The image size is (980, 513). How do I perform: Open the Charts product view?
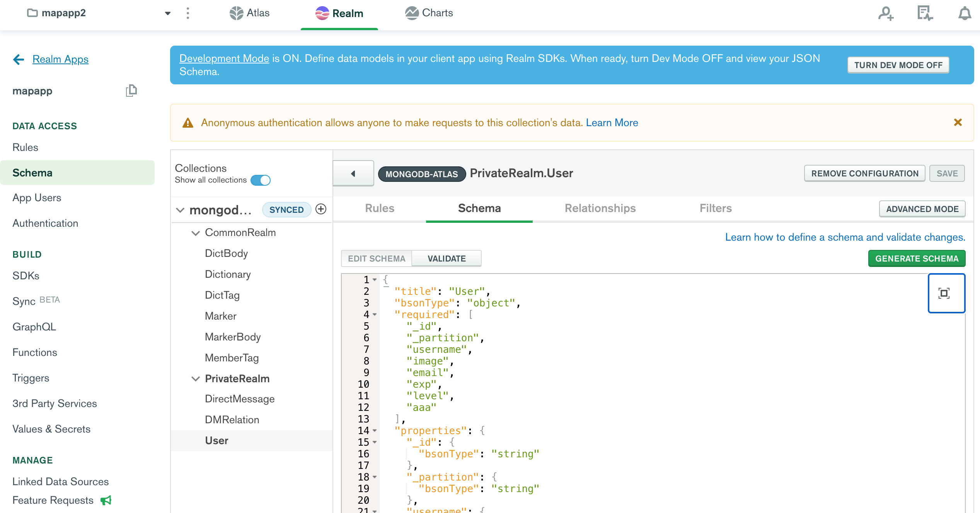pos(429,13)
